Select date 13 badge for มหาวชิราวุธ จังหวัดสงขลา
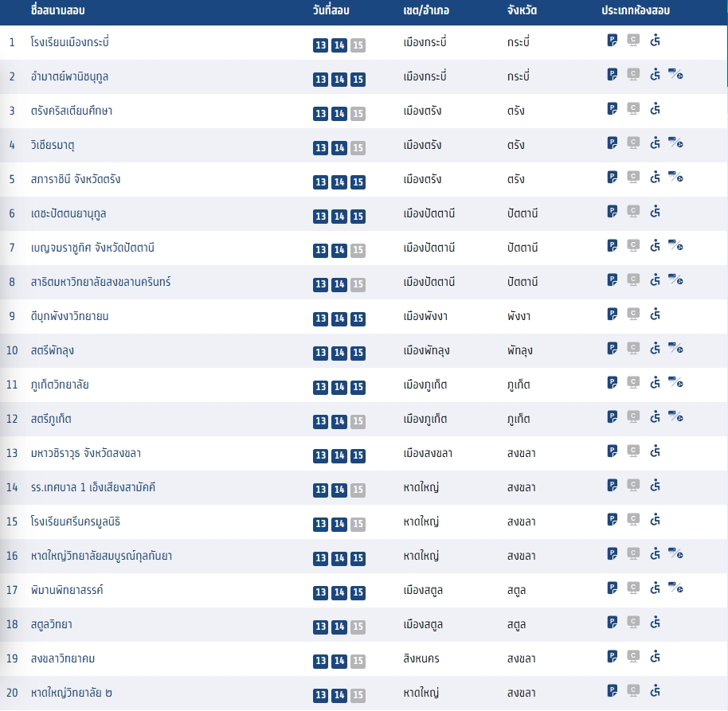This screenshot has height=711, width=728. [320, 456]
